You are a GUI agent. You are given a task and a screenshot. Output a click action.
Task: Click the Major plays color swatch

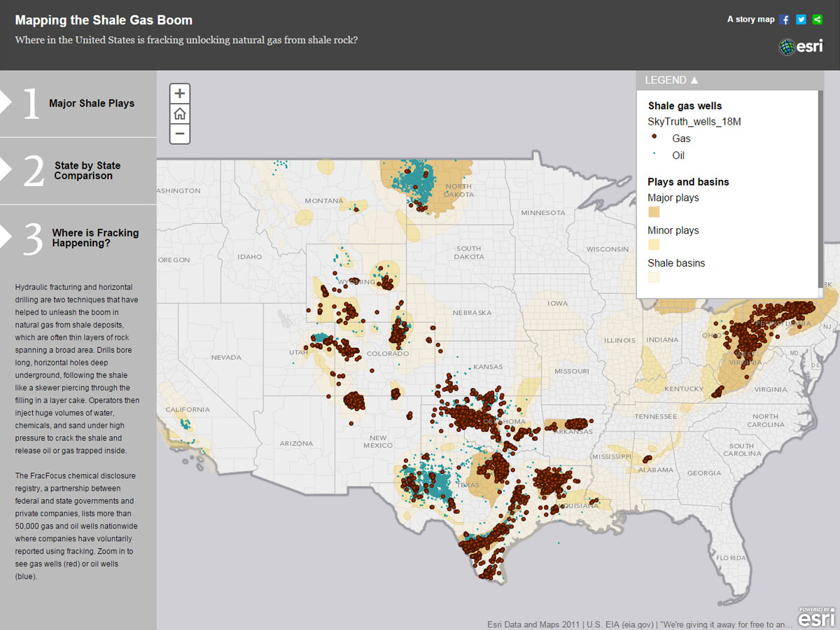pos(654,212)
